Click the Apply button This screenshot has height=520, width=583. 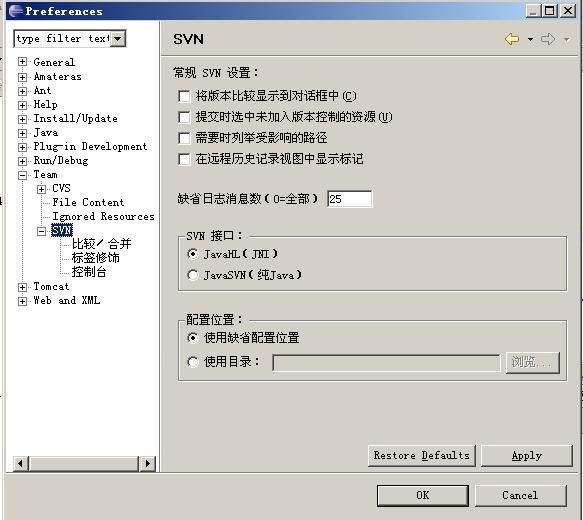pos(527,455)
